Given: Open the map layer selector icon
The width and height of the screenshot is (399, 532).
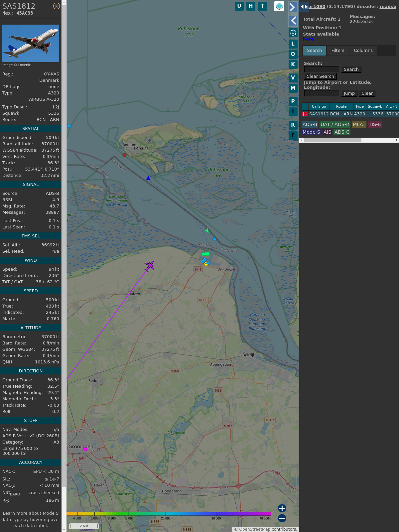Looking at the screenshot, I should tap(279, 6).
